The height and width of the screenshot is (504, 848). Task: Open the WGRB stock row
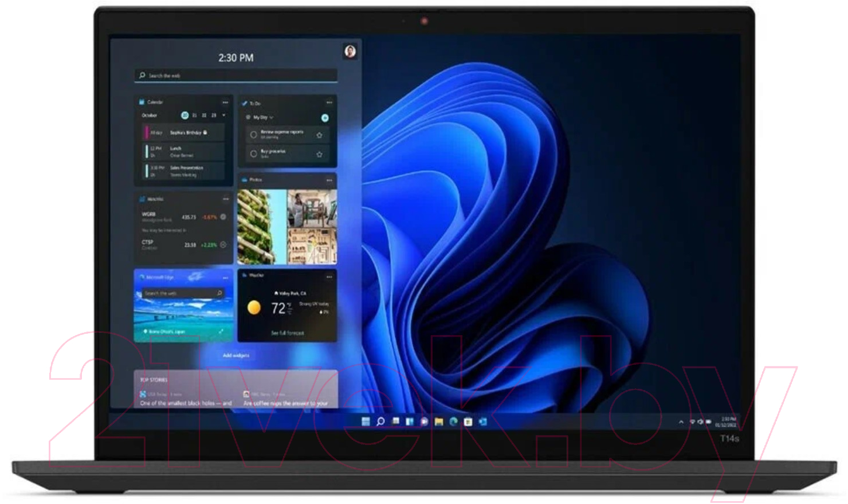[x=183, y=218]
